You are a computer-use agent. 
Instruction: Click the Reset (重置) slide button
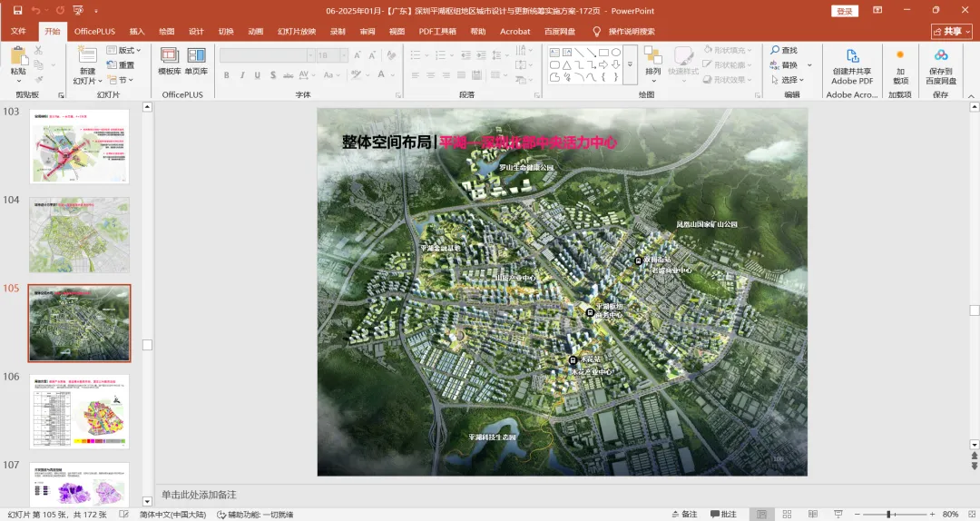(x=121, y=65)
